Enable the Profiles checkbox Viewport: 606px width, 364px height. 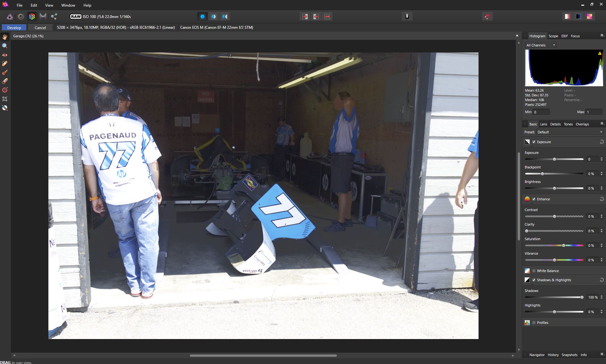coord(534,323)
